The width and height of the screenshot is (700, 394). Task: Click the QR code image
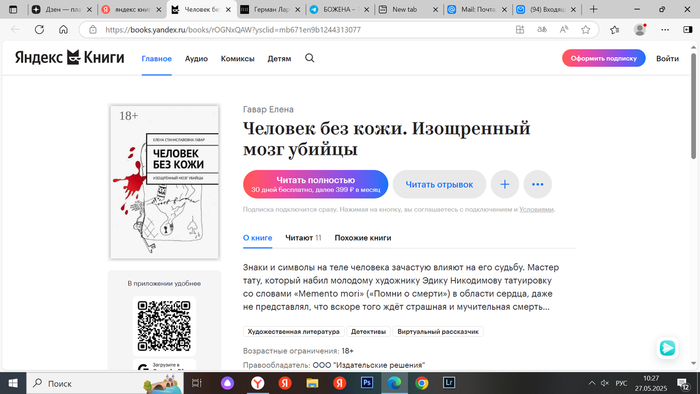tap(164, 325)
